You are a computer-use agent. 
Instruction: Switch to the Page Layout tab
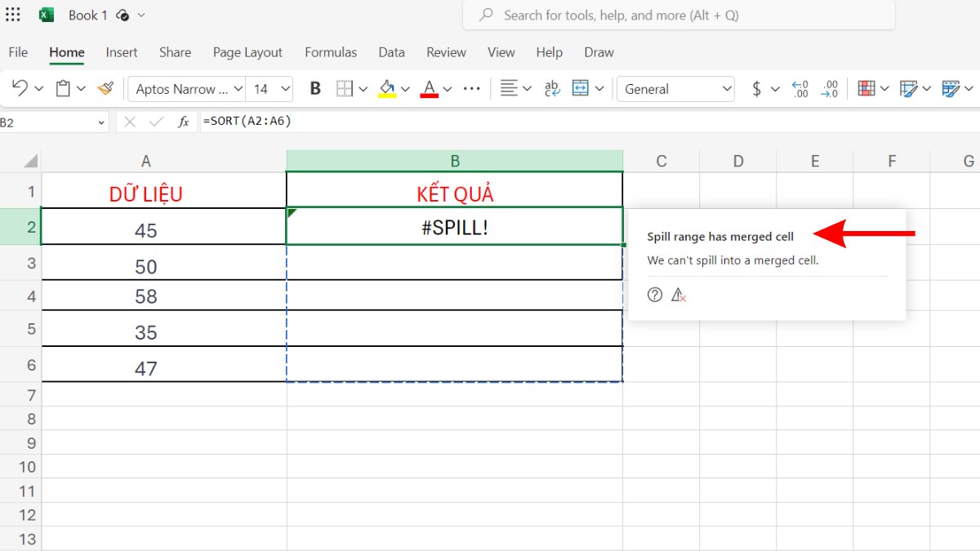pyautogui.click(x=247, y=52)
